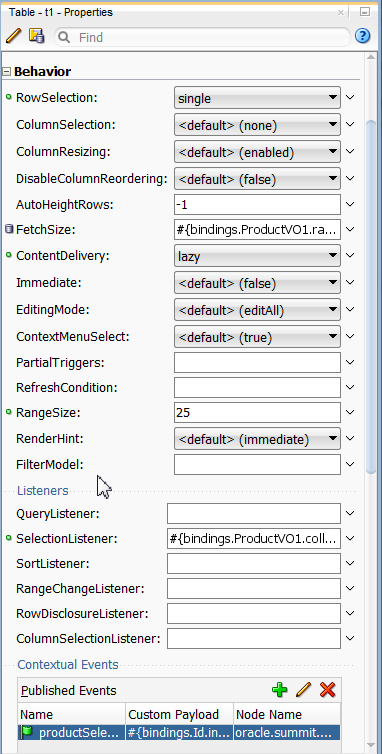Collapse the Behavior section
Viewport: 382px width, 754px height.
point(6,72)
